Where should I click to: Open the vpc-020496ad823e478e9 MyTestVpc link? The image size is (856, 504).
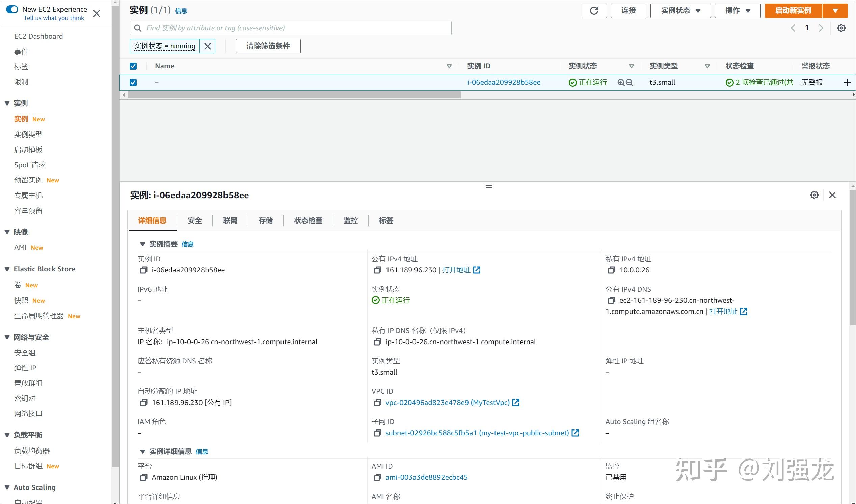point(447,402)
